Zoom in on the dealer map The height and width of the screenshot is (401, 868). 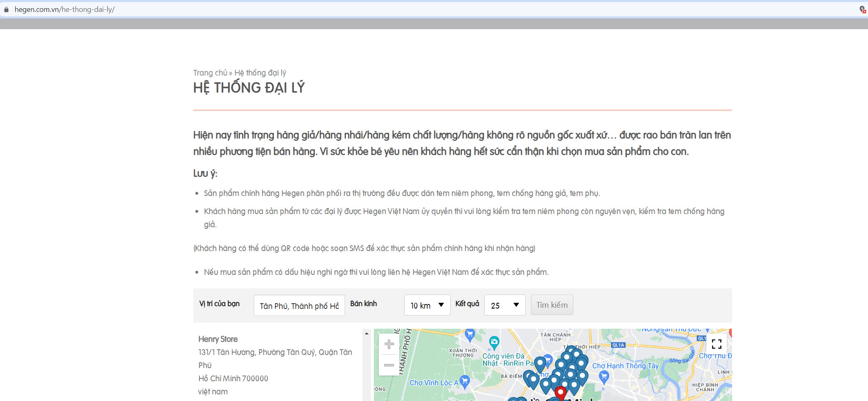[x=389, y=344]
